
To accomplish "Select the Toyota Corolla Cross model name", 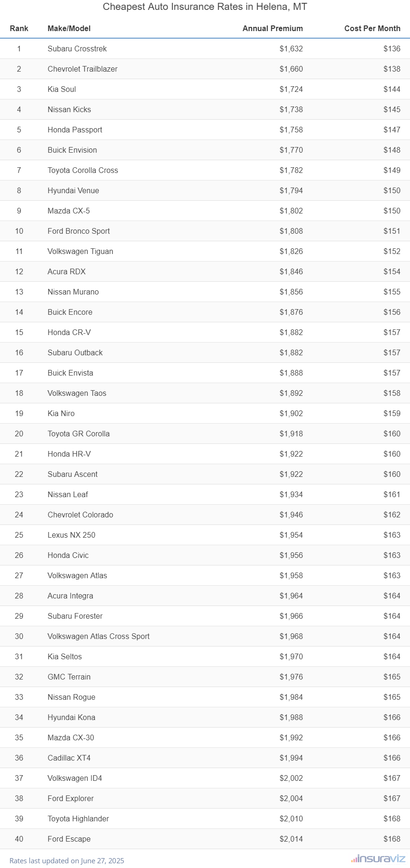I will click(x=83, y=170).
